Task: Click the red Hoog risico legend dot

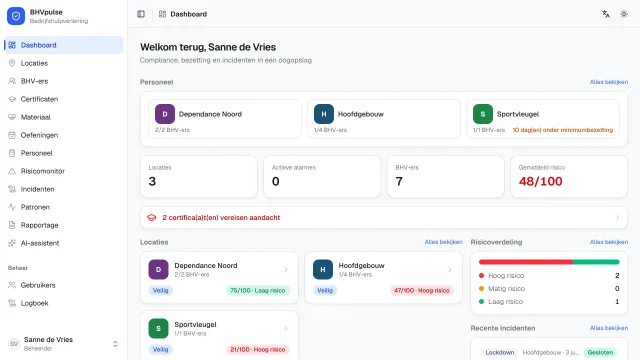Action: click(482, 276)
